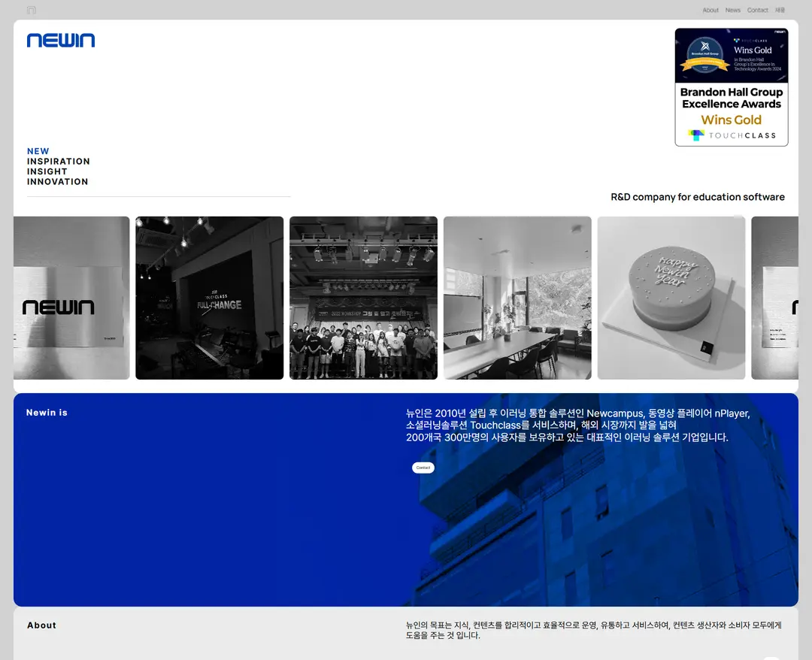Viewport: 812px width, 660px height.
Task: Open the Newin metal sign photo
Action: point(71,298)
